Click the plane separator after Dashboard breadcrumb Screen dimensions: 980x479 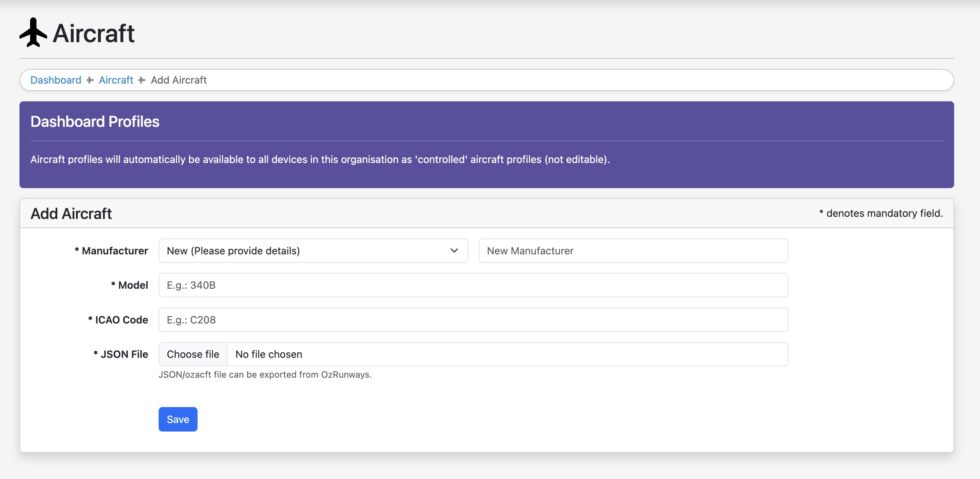tap(90, 80)
